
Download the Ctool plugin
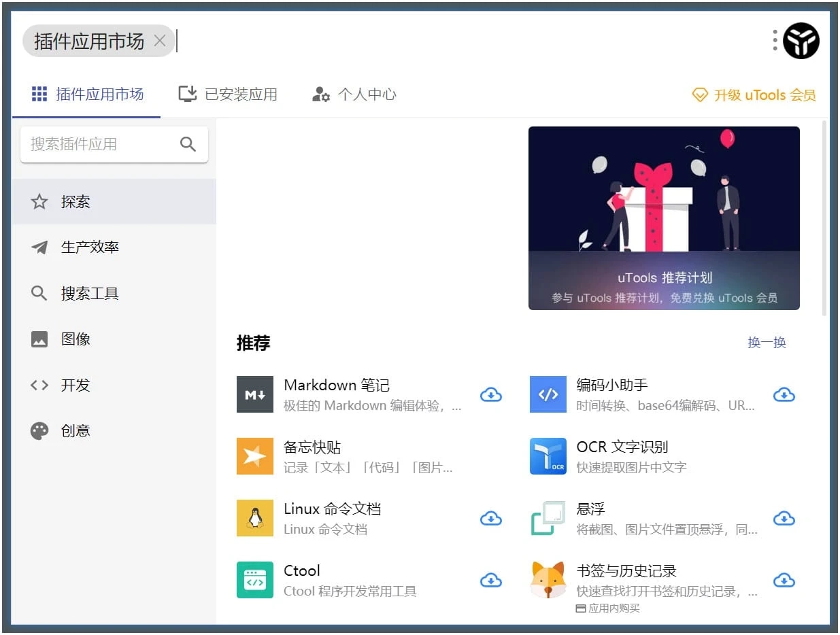coord(490,581)
